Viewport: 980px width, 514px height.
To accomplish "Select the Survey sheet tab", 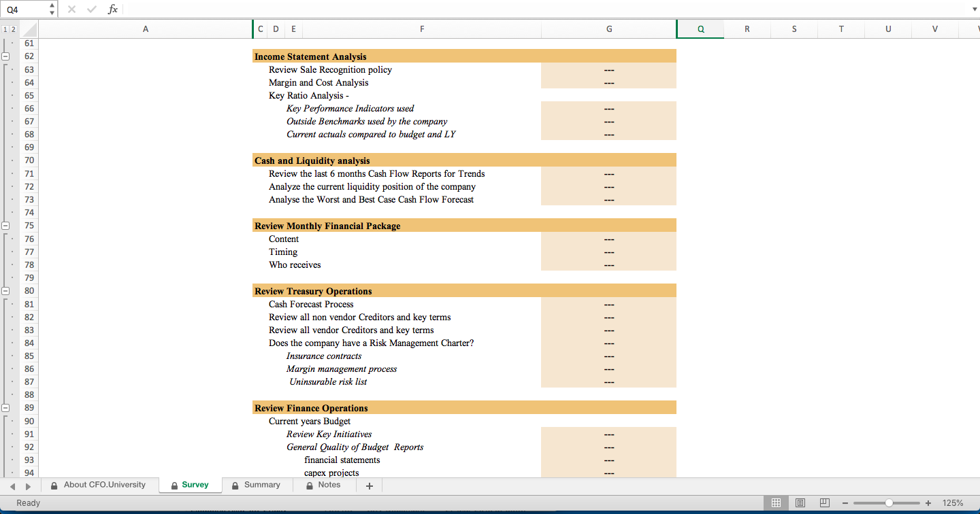I will tap(189, 485).
